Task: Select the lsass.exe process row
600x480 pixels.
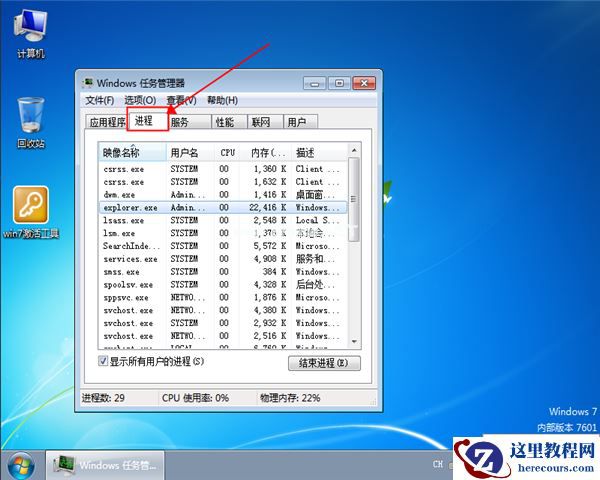Action: point(223,220)
